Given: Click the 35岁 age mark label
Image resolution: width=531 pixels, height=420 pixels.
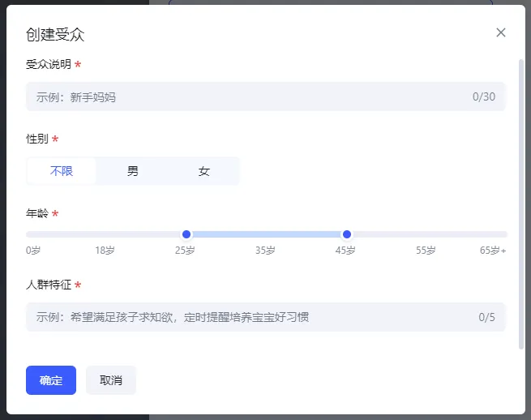Looking at the screenshot, I should [265, 251].
